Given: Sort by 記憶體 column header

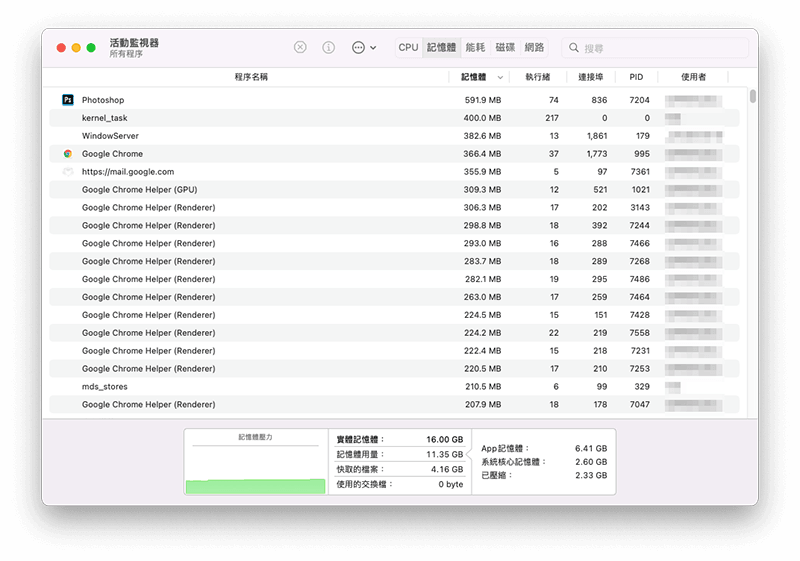Looking at the screenshot, I should coord(474,77).
